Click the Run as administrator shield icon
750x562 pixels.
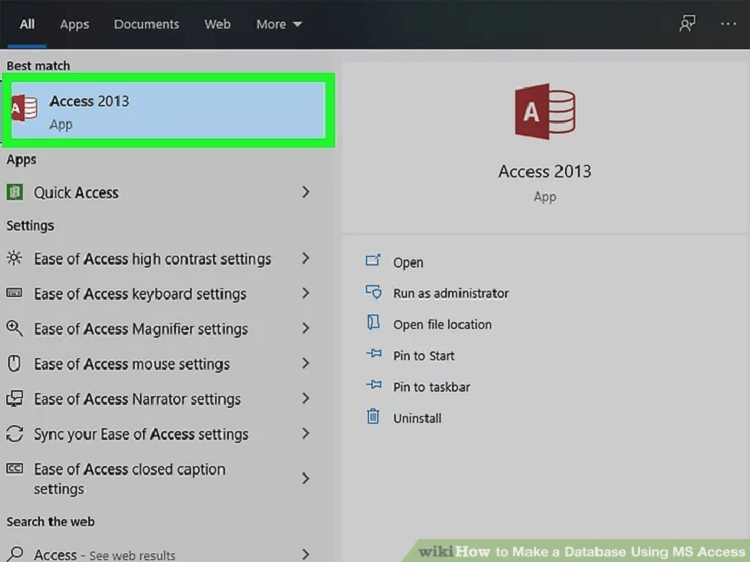point(373,293)
